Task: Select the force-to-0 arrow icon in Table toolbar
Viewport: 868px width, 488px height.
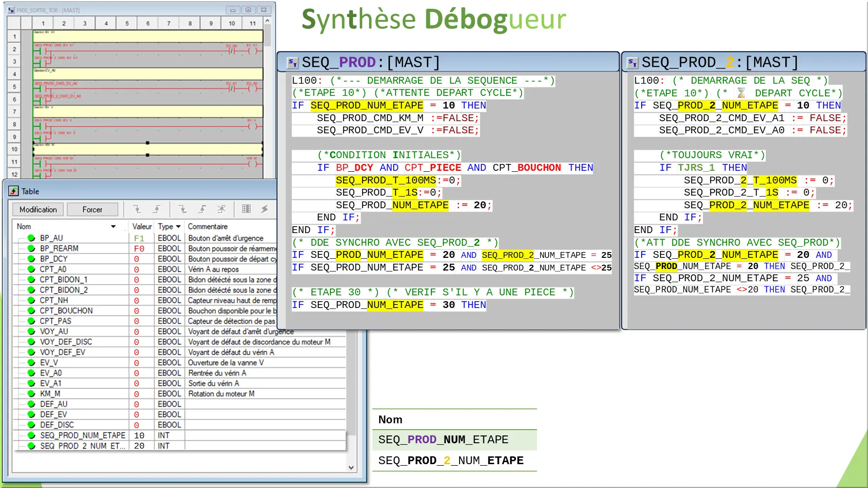Action: coord(183,209)
